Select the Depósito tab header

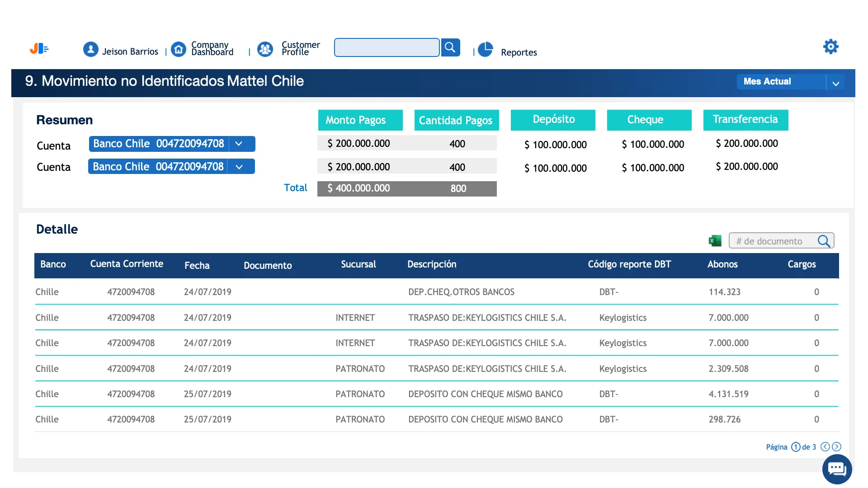[x=553, y=120]
